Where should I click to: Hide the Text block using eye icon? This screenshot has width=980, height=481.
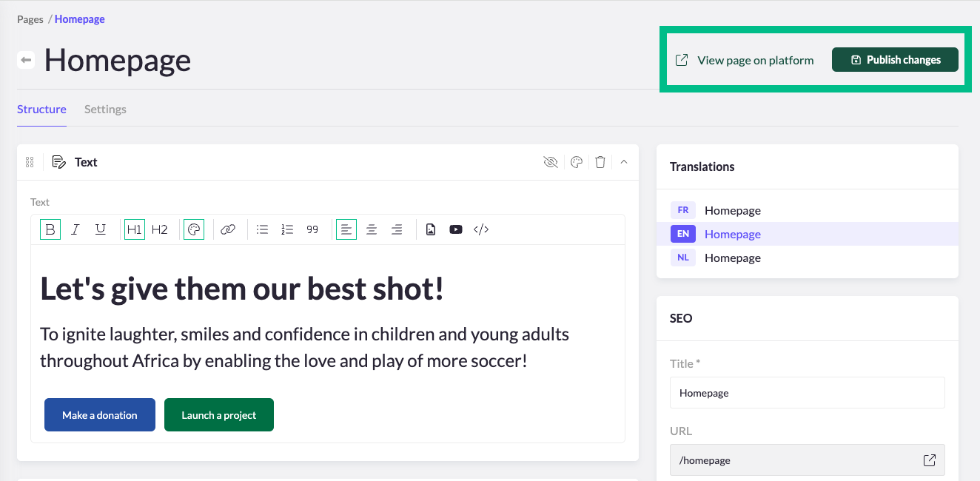(x=551, y=162)
